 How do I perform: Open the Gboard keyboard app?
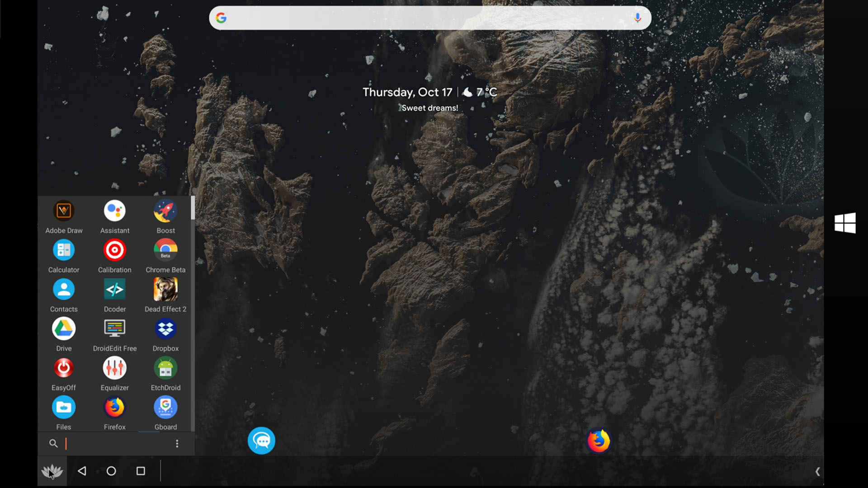[165, 408]
